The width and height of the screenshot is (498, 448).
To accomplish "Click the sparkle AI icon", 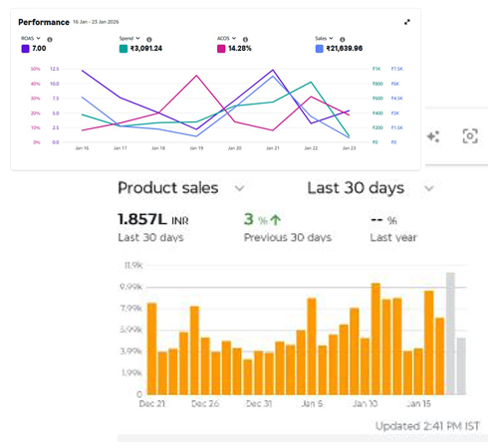I will click(433, 136).
